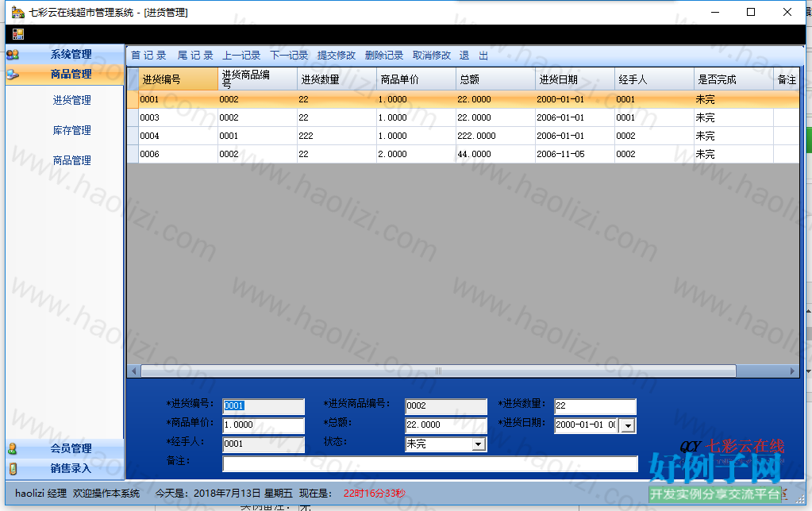Click the 进货编号 input field
The height and width of the screenshot is (511, 812).
264,406
